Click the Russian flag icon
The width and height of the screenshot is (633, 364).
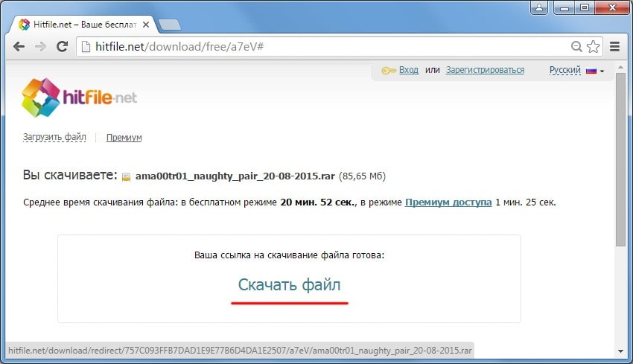pos(591,71)
